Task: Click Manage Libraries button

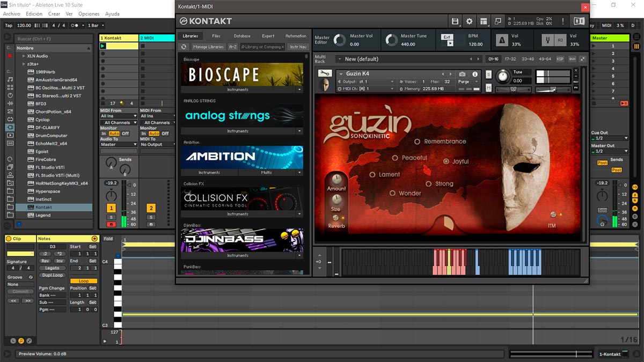Action: tap(208, 47)
